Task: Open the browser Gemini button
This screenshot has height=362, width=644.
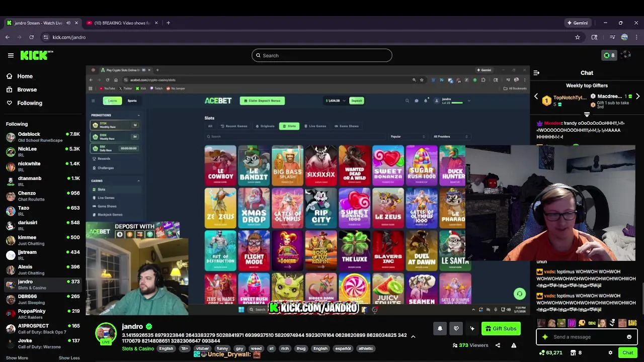Action: pyautogui.click(x=578, y=23)
